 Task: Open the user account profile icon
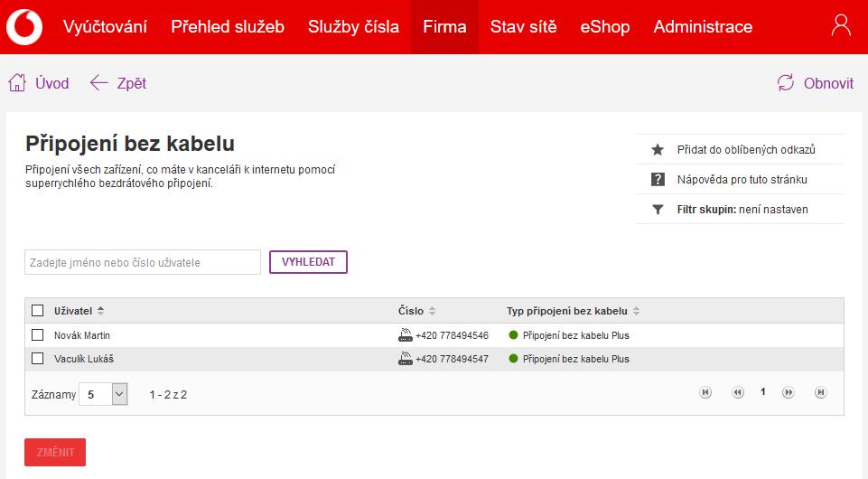click(841, 25)
